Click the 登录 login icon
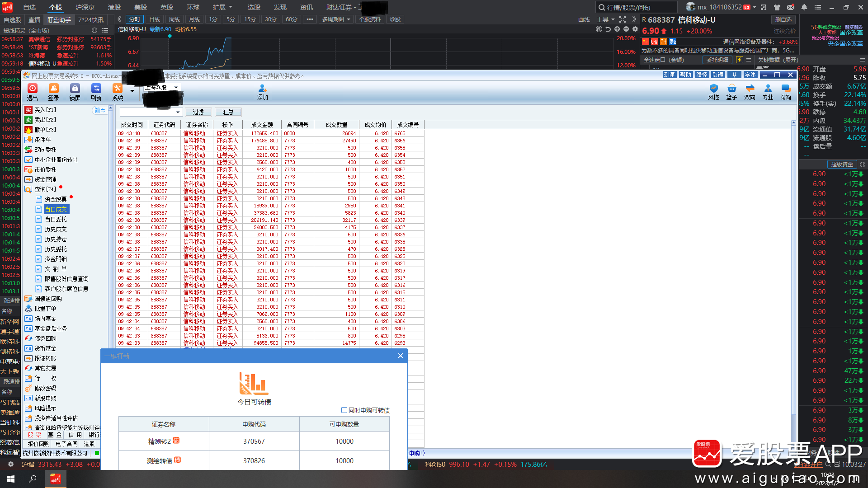The width and height of the screenshot is (868, 488). click(54, 92)
